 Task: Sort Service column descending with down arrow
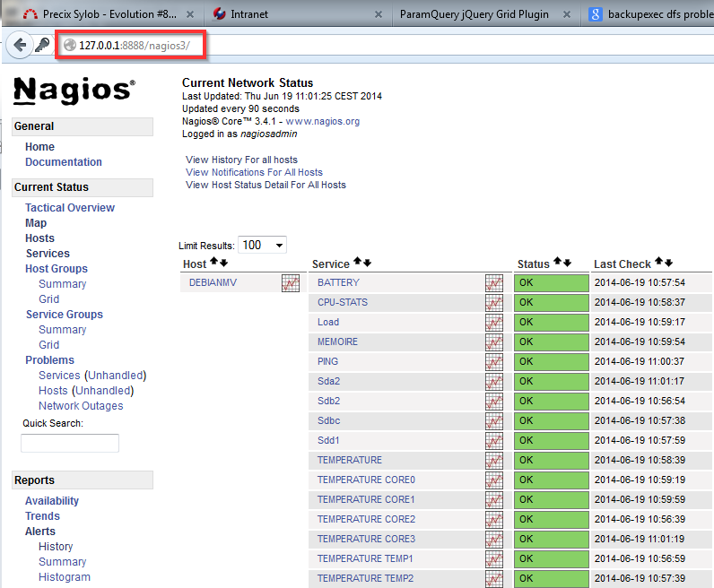tap(368, 263)
